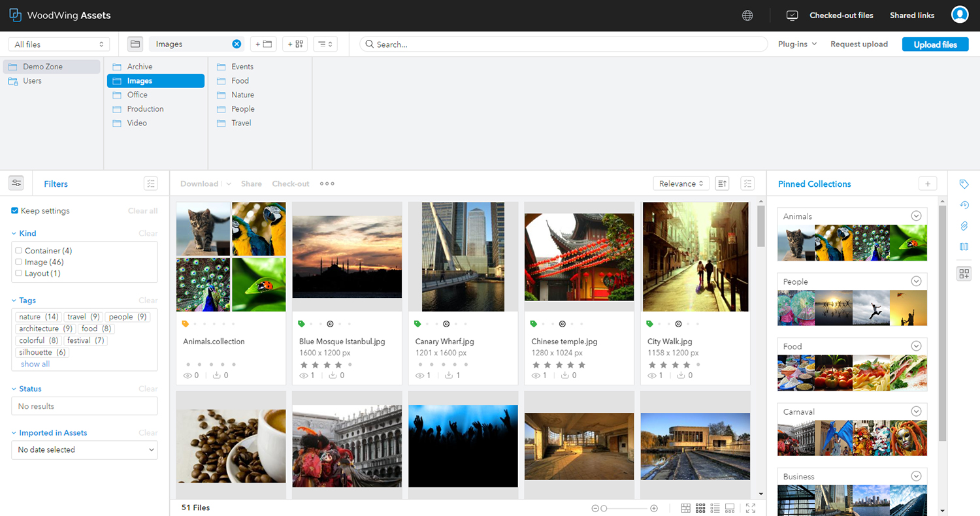Expand the Carnaval collection menu
Screen dimensions: 980x516
(916, 411)
